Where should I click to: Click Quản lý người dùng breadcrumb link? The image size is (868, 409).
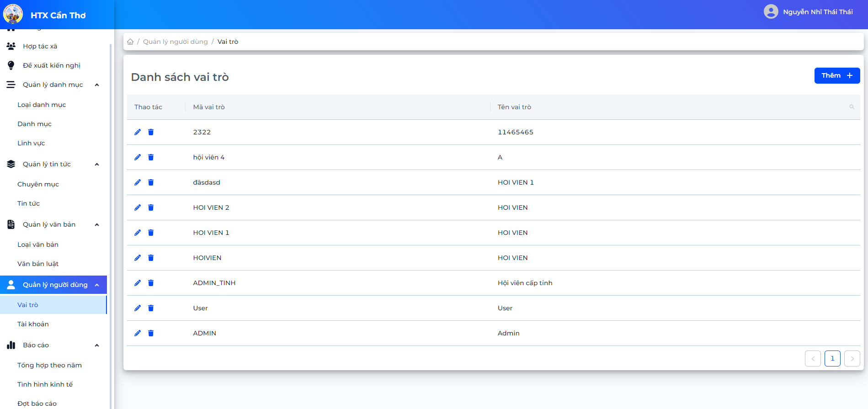pyautogui.click(x=176, y=42)
